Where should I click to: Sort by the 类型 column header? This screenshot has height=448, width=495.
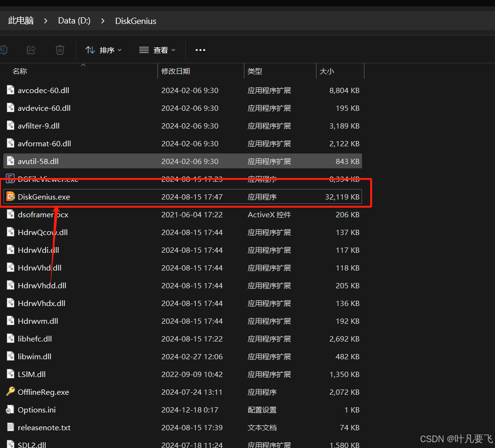tap(255, 71)
